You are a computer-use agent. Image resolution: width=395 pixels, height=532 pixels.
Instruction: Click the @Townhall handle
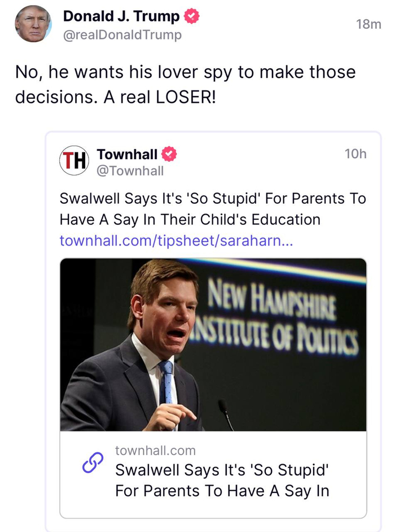(130, 171)
